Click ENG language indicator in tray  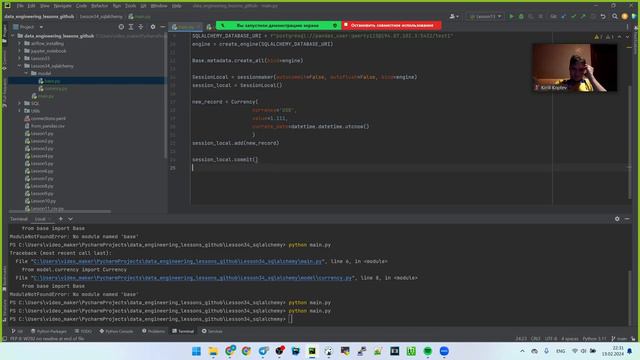(x=561, y=351)
